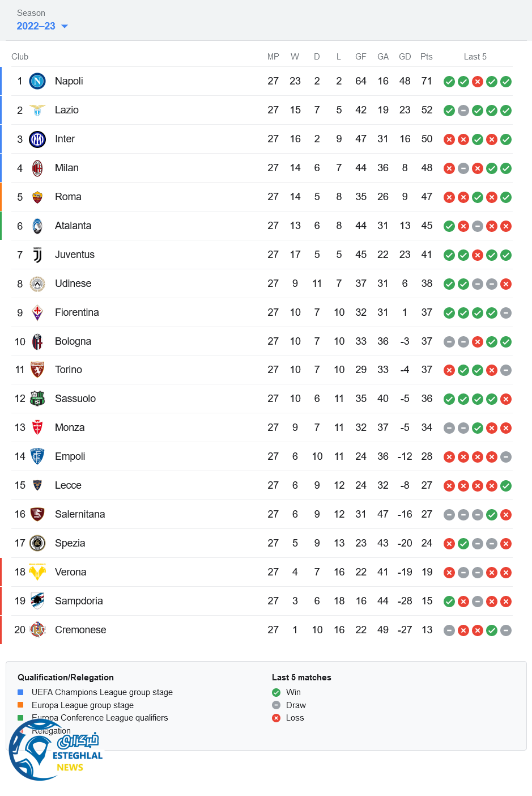Click the green Win legend icon
Viewport: 532px width, 796px height.
click(x=276, y=692)
